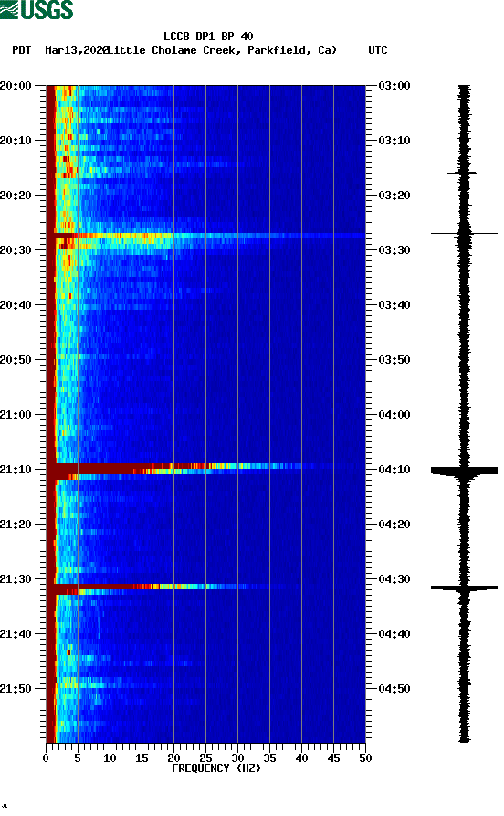Screen dimensions: 504x816
Task: Click the '21:40' PDT time label
Action: point(16,634)
